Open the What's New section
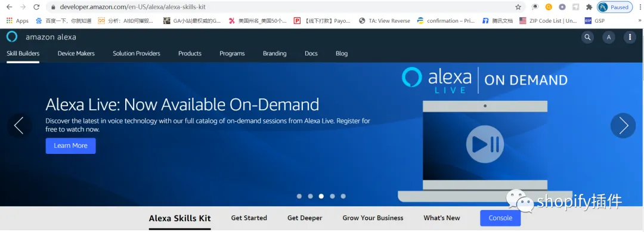644x232 pixels. [x=441, y=218]
